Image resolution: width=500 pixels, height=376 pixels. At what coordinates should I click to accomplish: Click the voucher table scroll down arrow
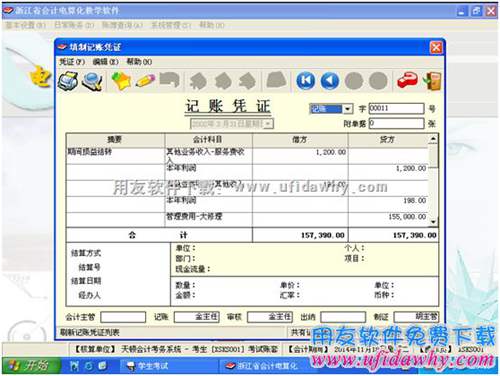(x=433, y=221)
